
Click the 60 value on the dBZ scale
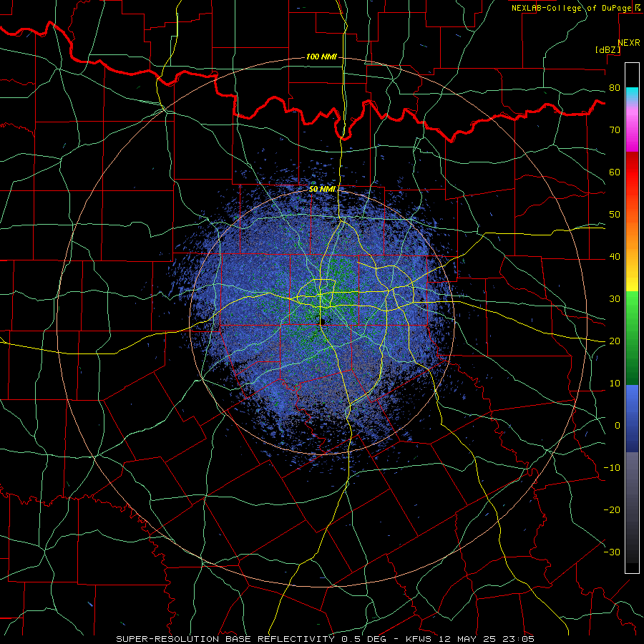point(615,172)
